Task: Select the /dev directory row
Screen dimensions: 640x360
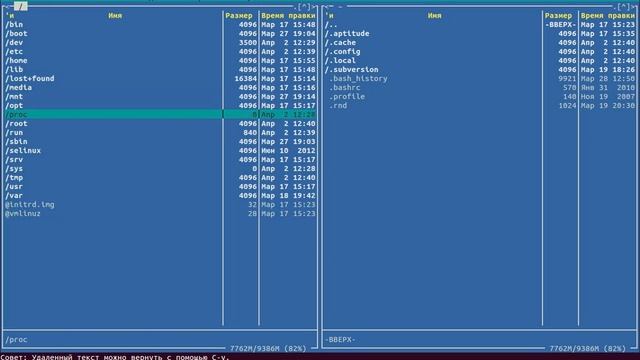Action: click(x=160, y=42)
